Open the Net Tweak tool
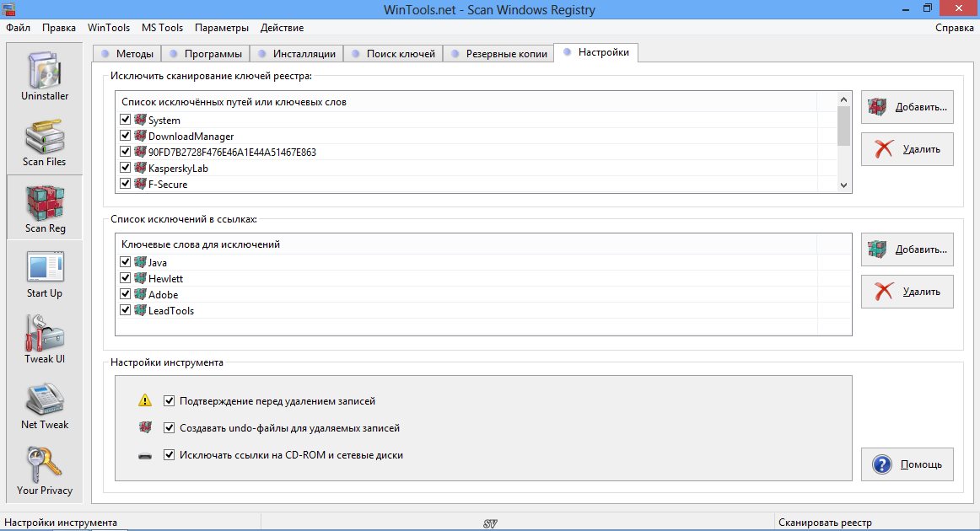Image resolution: width=980 pixels, height=531 pixels. [45, 405]
